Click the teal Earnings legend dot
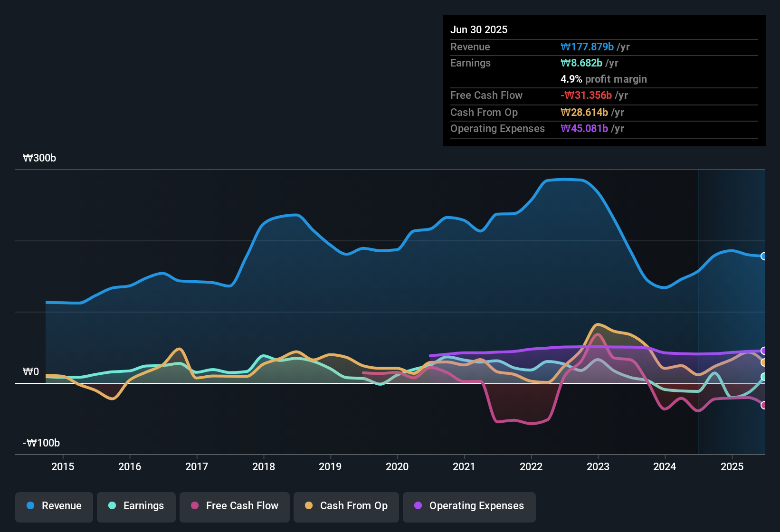Screen dimensions: 780x532 (x=112, y=506)
